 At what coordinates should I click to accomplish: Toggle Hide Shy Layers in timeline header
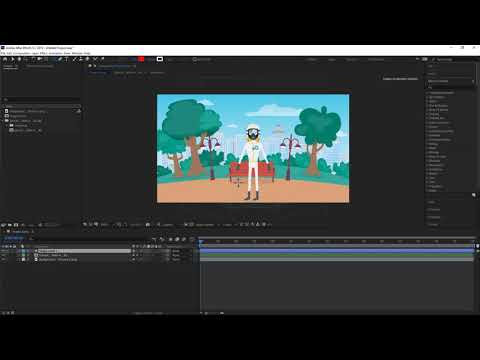pyautogui.click(x=171, y=239)
